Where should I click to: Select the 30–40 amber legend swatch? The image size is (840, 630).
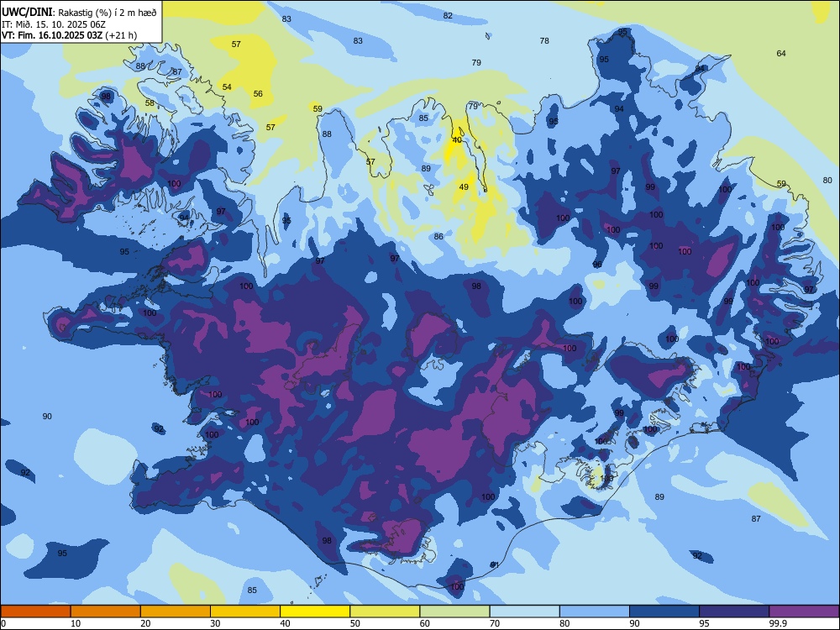(x=245, y=612)
